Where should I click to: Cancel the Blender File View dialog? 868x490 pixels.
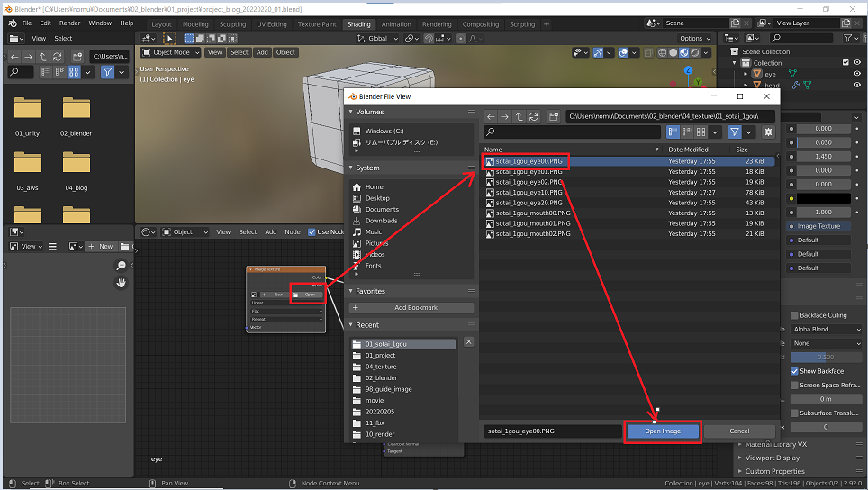(739, 431)
